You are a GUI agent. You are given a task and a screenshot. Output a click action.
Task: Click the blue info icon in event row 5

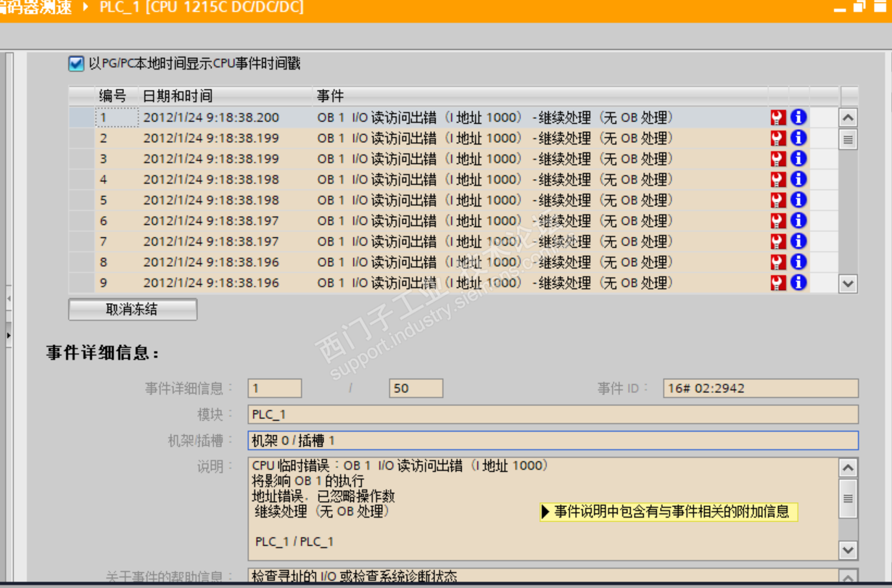pos(798,200)
